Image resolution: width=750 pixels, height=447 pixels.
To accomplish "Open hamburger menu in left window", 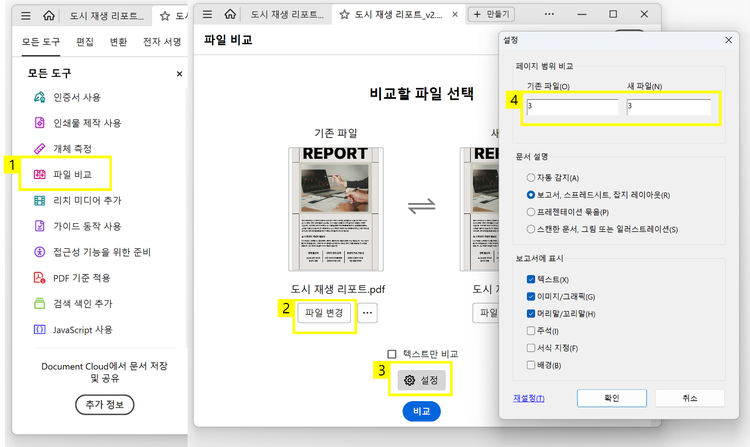I will [26, 16].
